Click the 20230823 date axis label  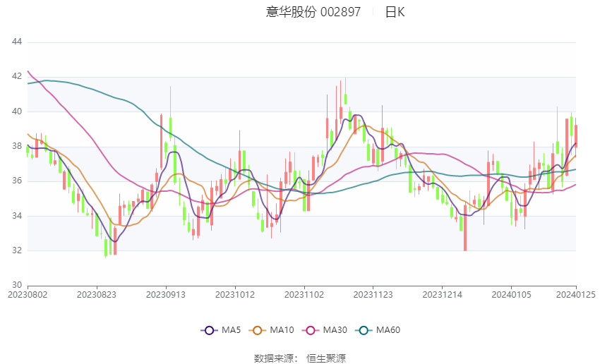97,295
